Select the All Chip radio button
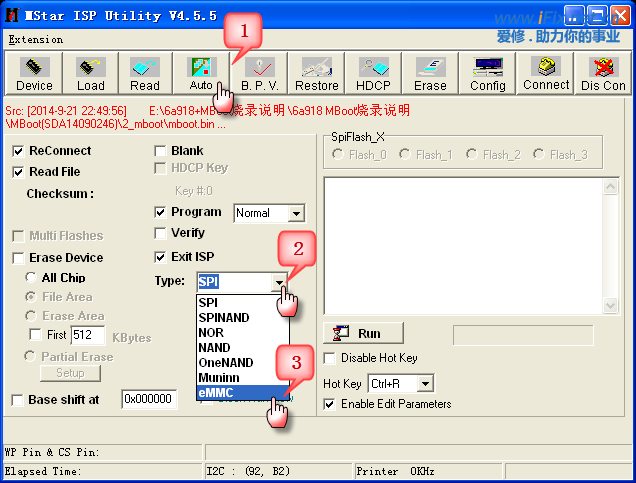This screenshot has height=483, width=636. pyautogui.click(x=31, y=278)
